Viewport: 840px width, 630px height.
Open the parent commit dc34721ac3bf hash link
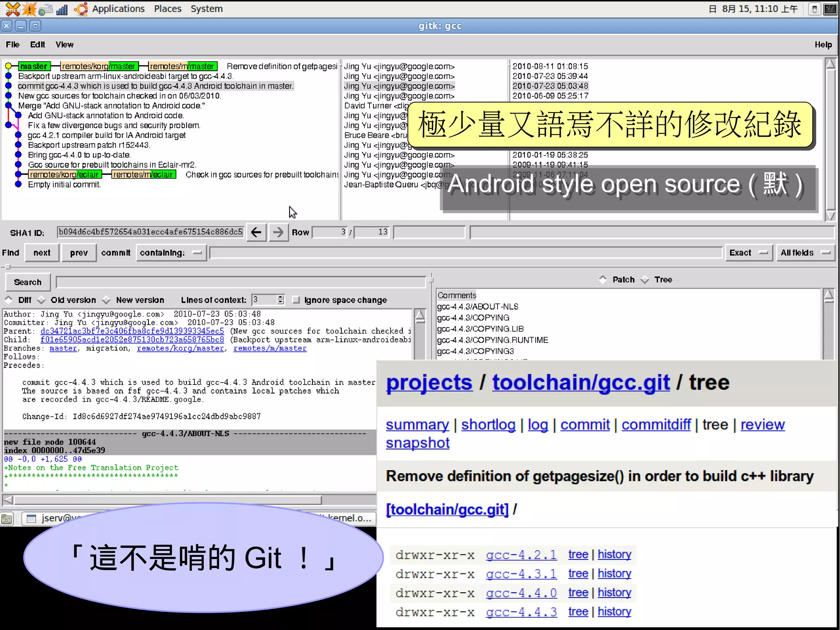(132, 331)
